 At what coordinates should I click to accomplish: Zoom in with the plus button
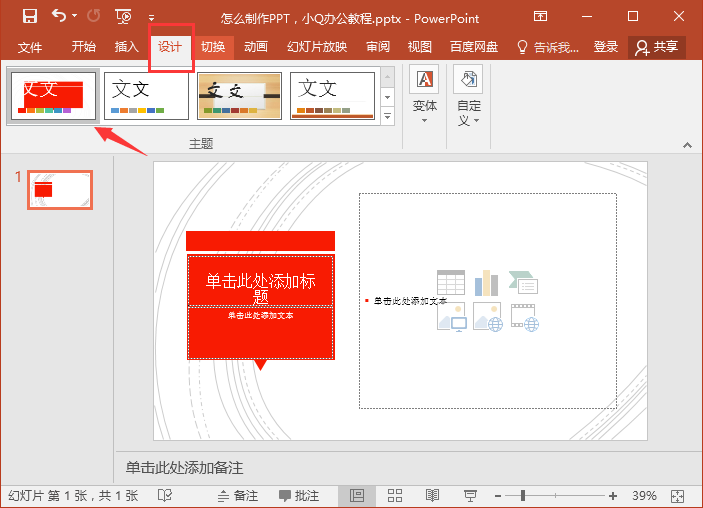point(613,496)
